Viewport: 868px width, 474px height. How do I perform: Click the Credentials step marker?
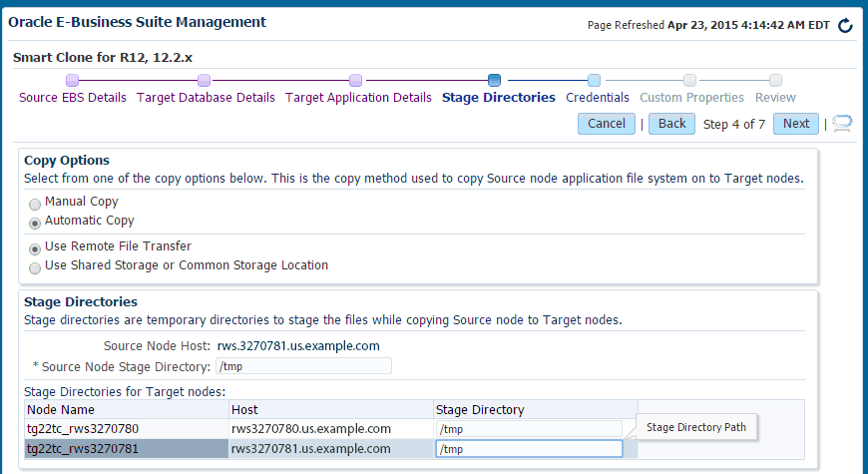tap(594, 80)
